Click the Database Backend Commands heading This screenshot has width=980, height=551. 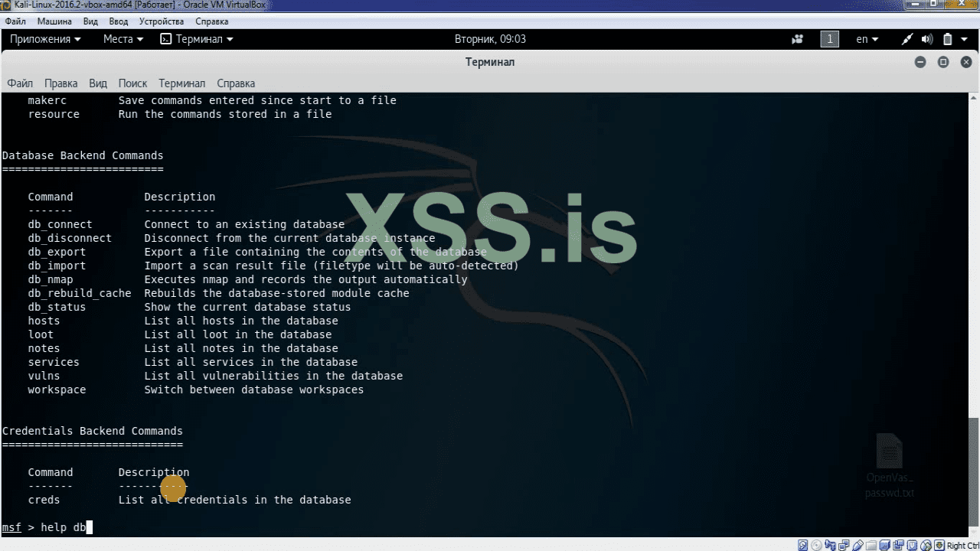pos(83,155)
